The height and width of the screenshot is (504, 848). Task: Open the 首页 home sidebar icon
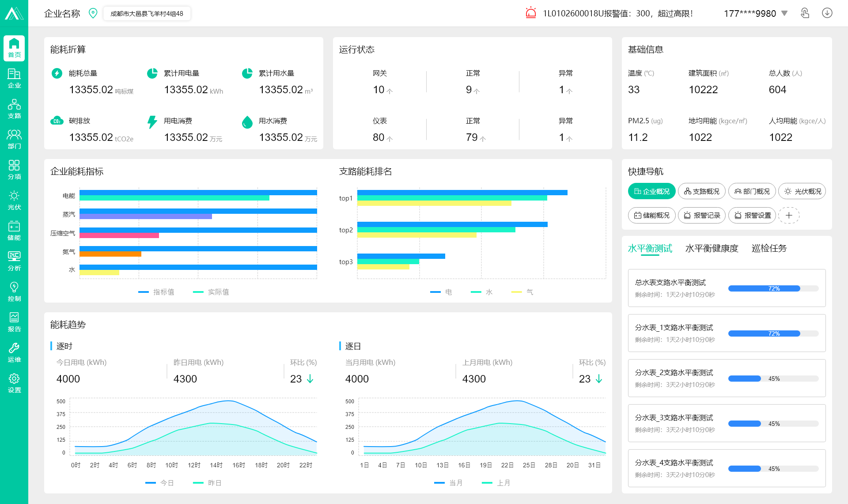[14, 48]
